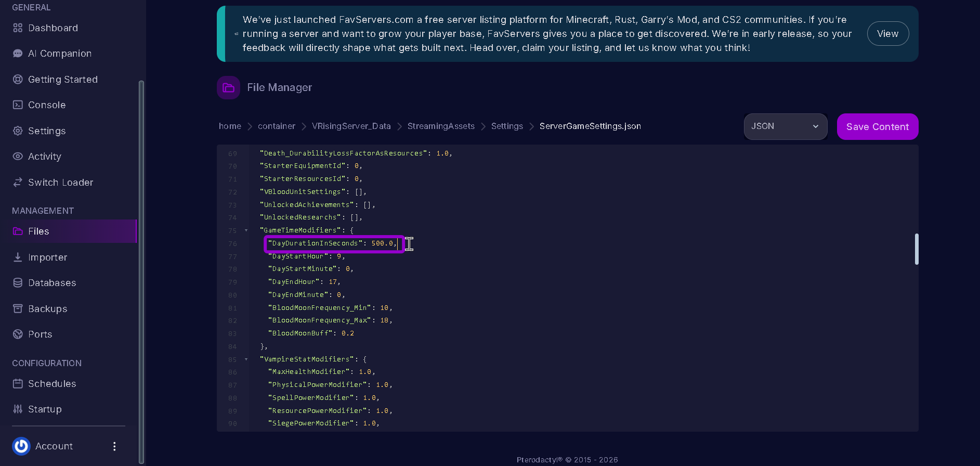Click line number 85 in gutter
Image resolution: width=980 pixels, height=466 pixels.
pos(232,359)
